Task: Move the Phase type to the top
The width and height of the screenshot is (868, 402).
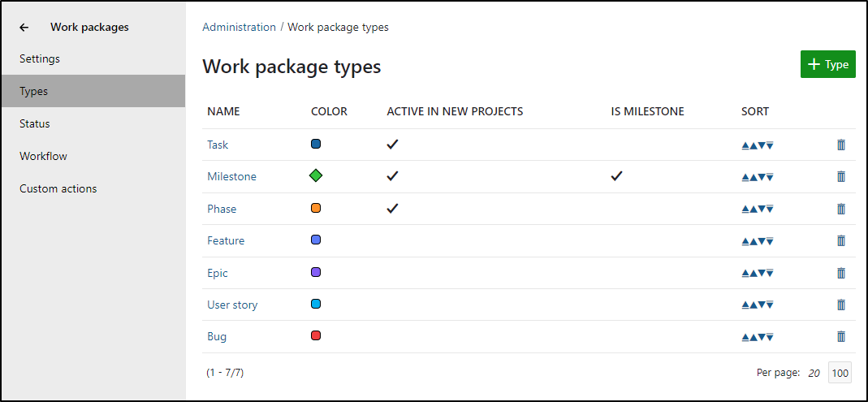Action: pos(745,210)
